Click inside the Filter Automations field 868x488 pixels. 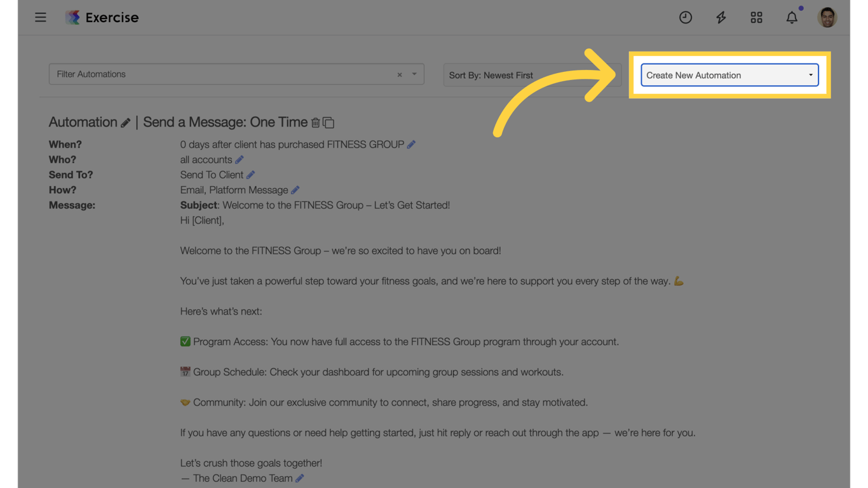pyautogui.click(x=191, y=74)
